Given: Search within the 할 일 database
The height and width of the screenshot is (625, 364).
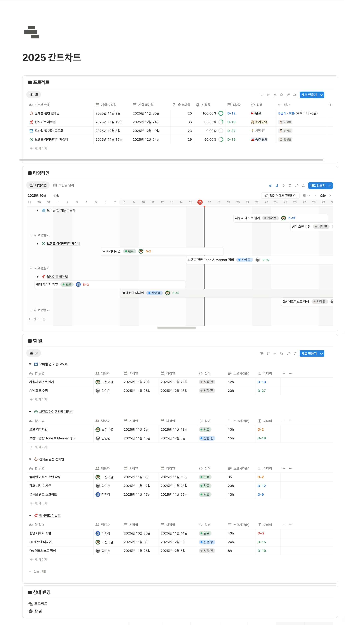Looking at the screenshot, I should click(282, 354).
